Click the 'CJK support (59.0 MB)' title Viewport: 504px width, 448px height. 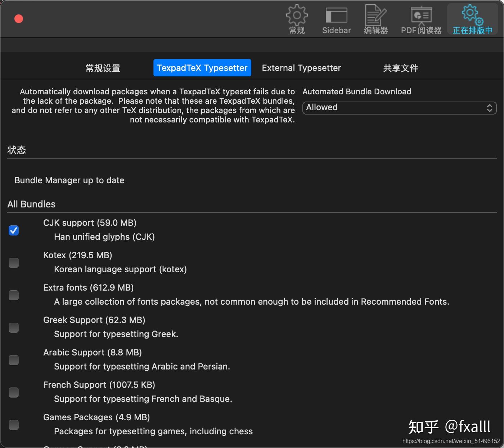pyautogui.click(x=90, y=223)
